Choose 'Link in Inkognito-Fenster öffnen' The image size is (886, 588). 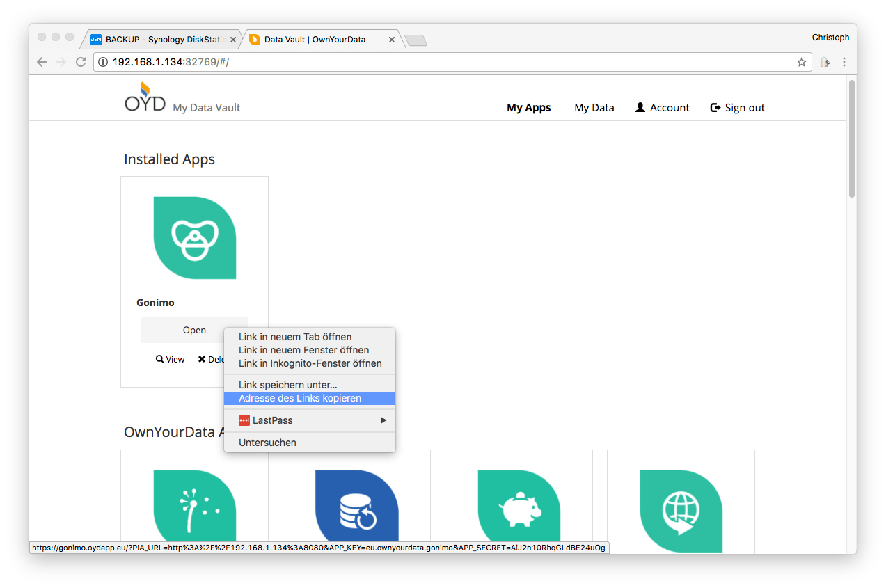[x=310, y=363]
